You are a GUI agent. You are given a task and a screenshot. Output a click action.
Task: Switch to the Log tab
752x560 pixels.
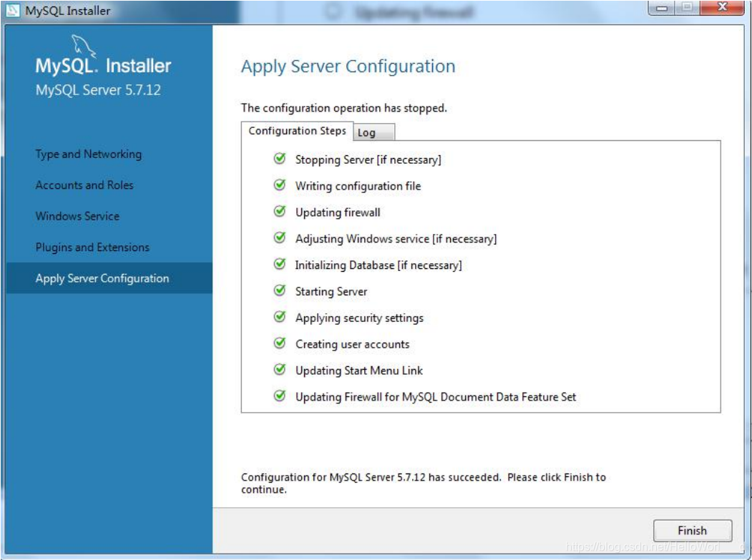[373, 132]
